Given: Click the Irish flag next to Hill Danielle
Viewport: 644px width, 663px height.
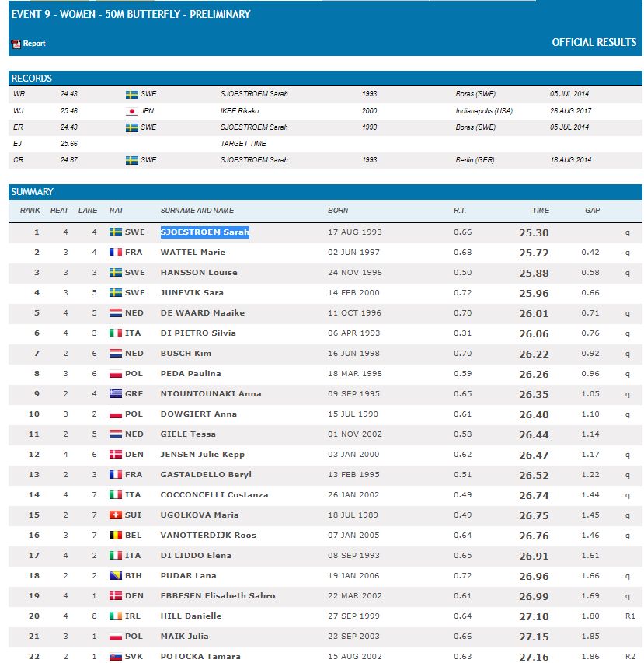Looking at the screenshot, I should click(x=115, y=616).
